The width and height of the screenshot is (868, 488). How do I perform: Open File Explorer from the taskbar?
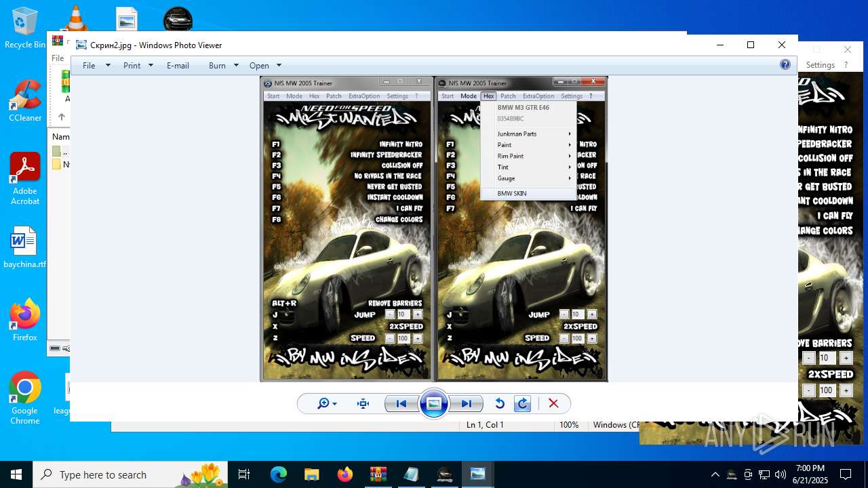(x=311, y=474)
